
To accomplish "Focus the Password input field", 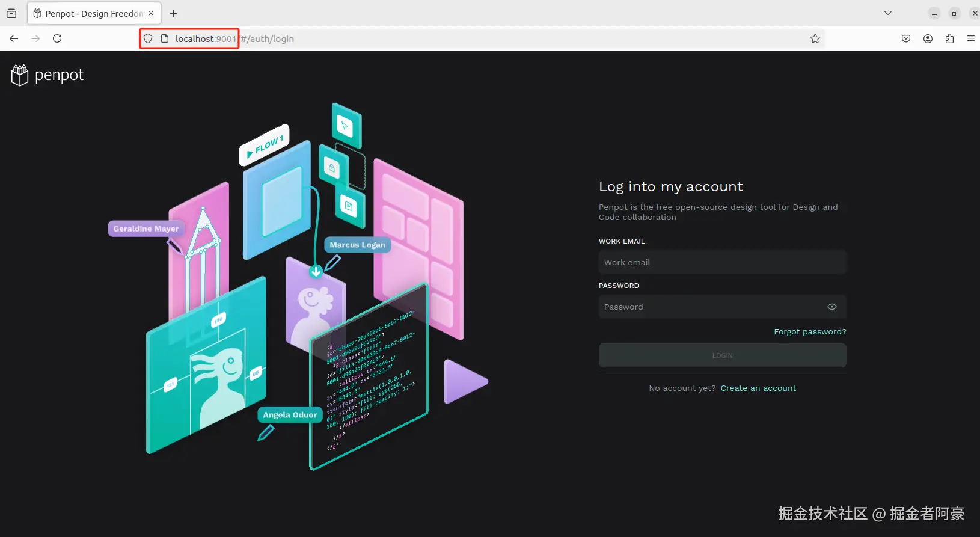I will coord(722,307).
